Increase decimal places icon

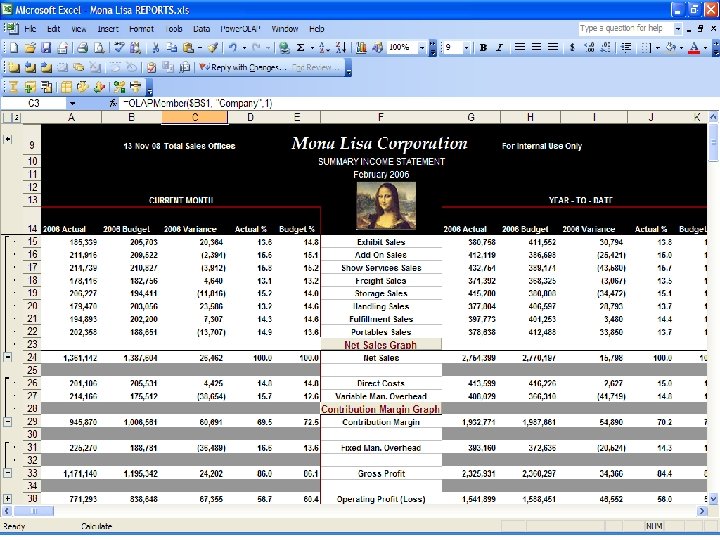[590, 47]
